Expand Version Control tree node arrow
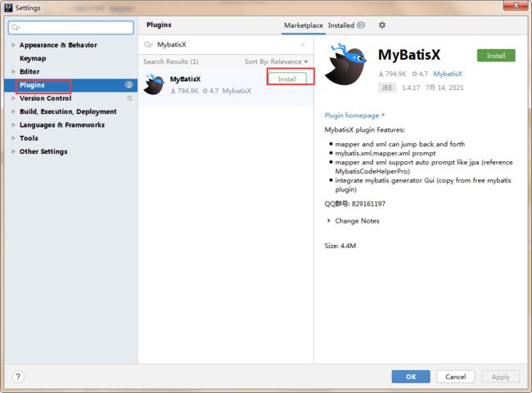 point(14,98)
